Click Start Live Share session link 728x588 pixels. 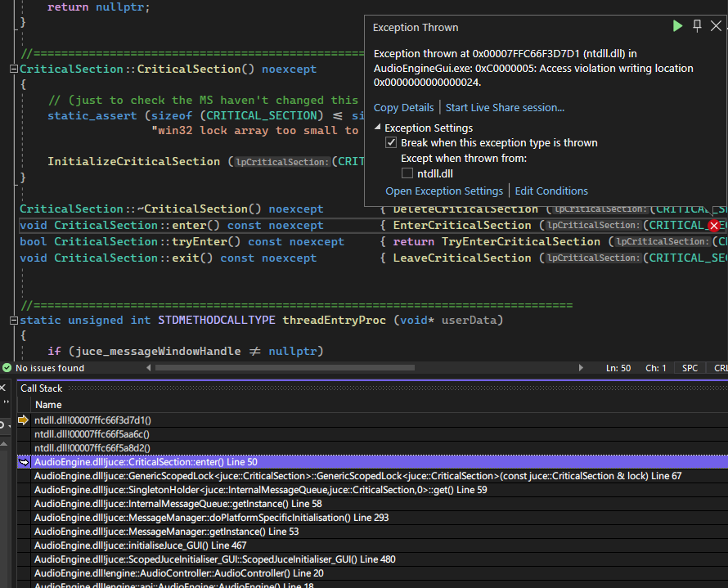click(x=505, y=108)
